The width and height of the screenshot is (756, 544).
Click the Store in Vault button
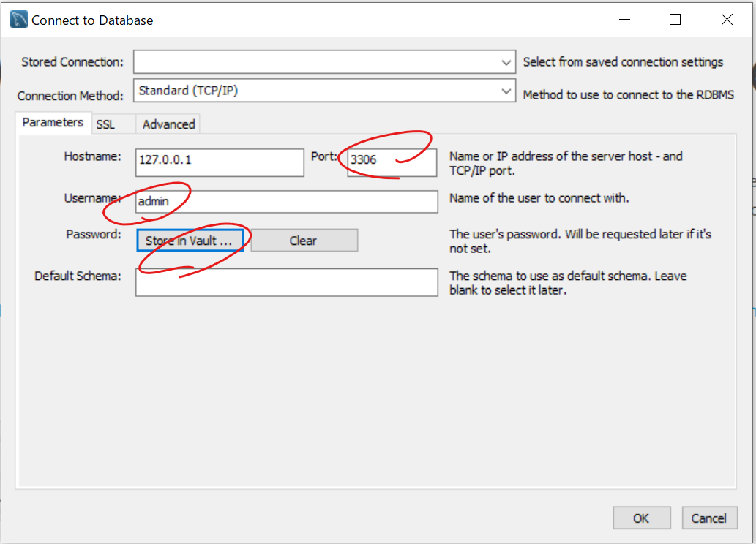[x=190, y=241]
